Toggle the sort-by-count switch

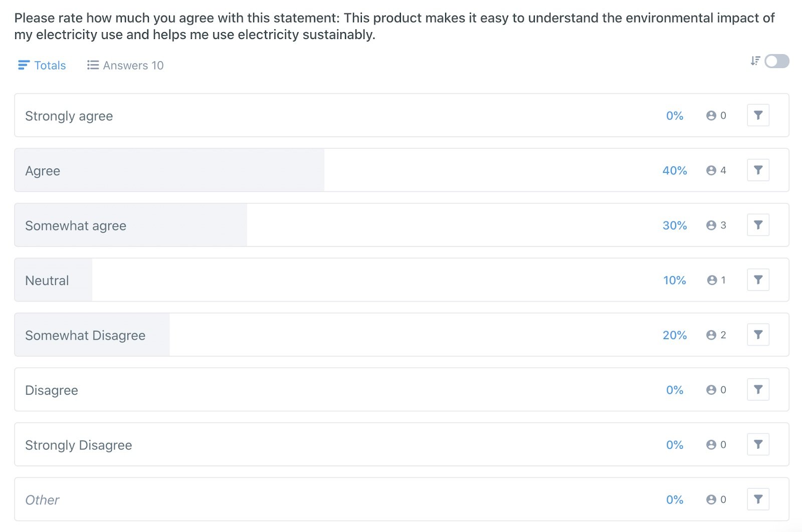click(x=777, y=61)
